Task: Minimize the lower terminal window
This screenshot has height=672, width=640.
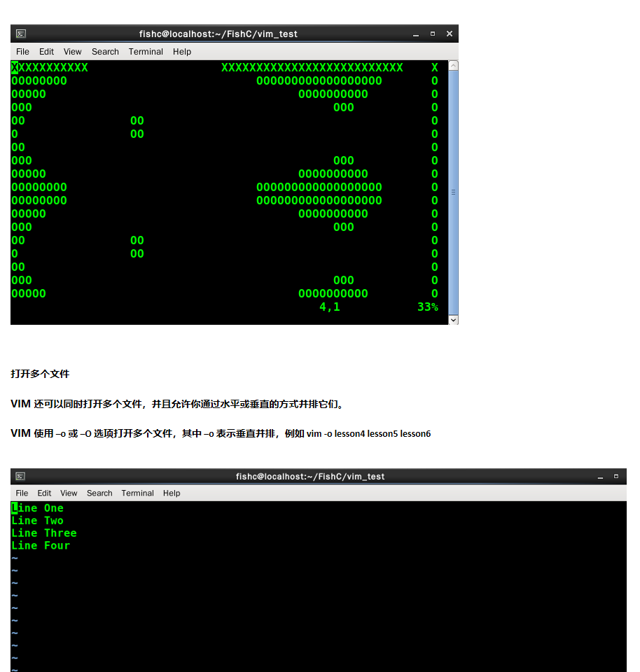Action: (600, 477)
